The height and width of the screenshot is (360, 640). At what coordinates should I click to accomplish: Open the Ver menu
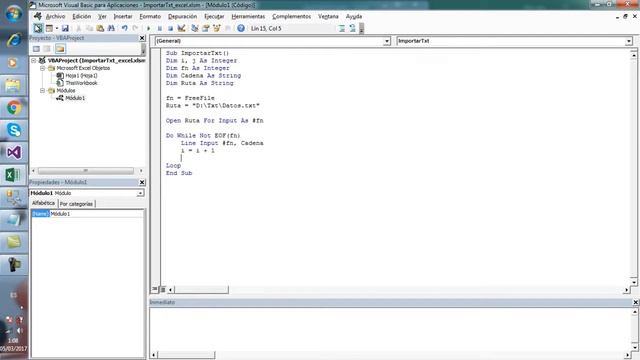point(102,16)
